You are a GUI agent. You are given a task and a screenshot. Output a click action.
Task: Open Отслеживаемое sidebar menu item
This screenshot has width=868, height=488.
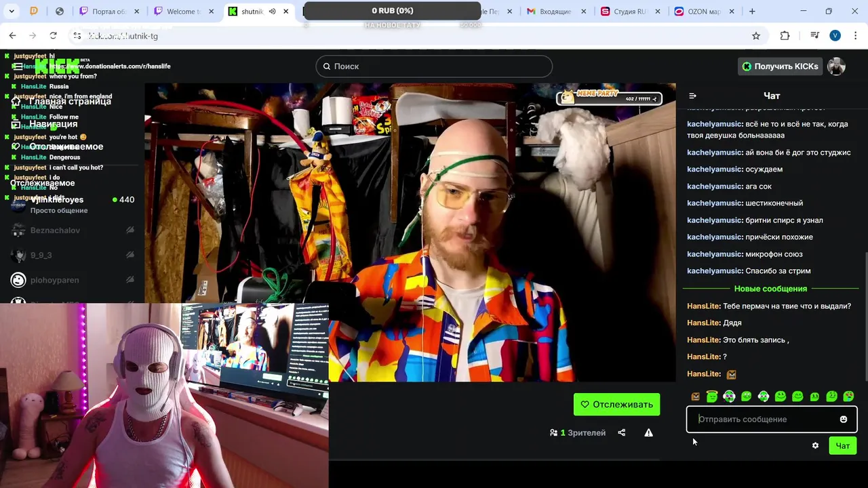tap(58, 146)
